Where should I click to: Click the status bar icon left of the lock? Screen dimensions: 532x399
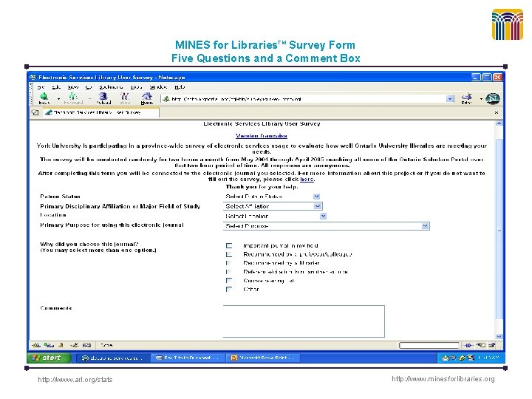481,345
